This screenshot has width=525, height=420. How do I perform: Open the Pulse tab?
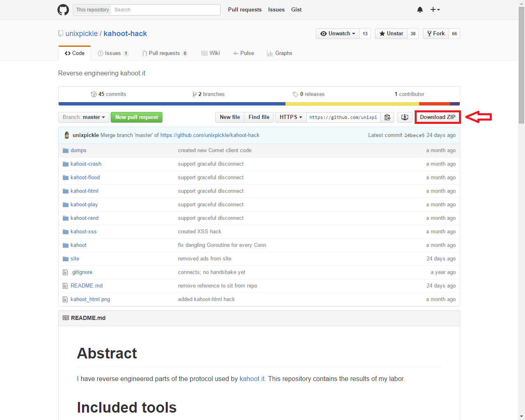point(243,53)
